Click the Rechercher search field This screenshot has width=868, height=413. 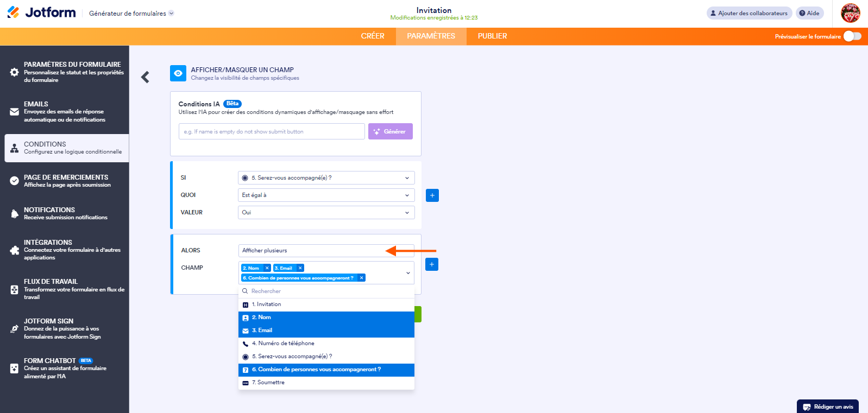(x=326, y=291)
